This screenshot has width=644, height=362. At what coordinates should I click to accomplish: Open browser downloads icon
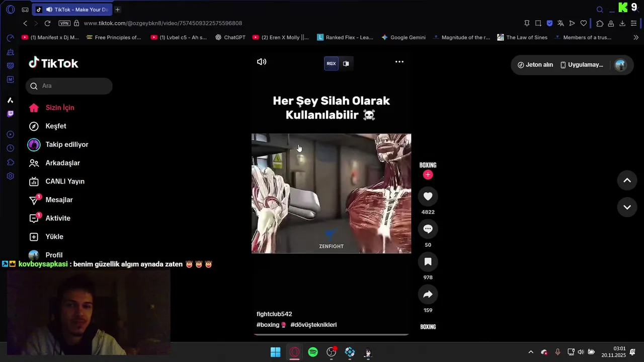pyautogui.click(x=622, y=23)
